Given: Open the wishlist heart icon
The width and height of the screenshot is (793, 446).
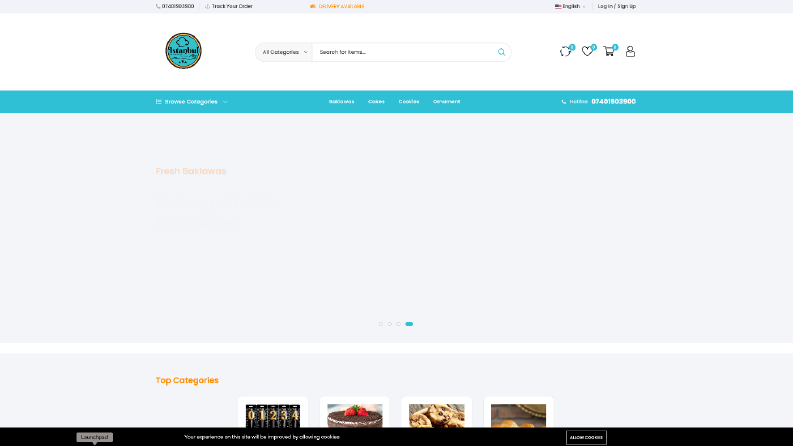Looking at the screenshot, I should coord(587,52).
